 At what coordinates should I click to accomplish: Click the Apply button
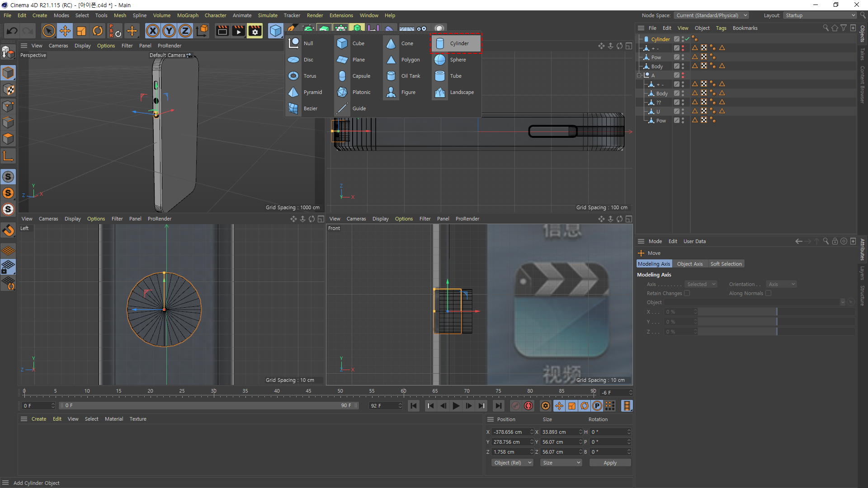click(x=610, y=463)
